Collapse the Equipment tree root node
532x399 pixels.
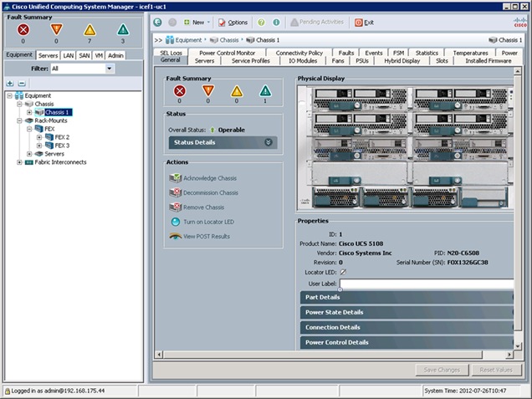pyautogui.click(x=10, y=96)
